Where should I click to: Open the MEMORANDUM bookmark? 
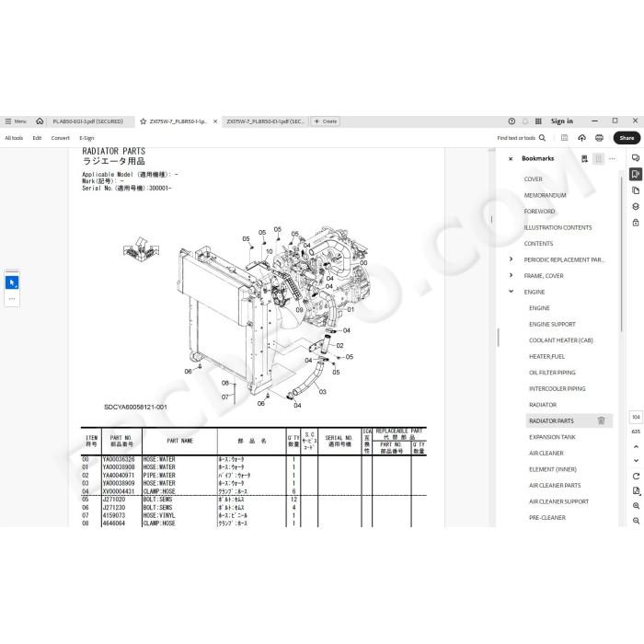pos(545,195)
